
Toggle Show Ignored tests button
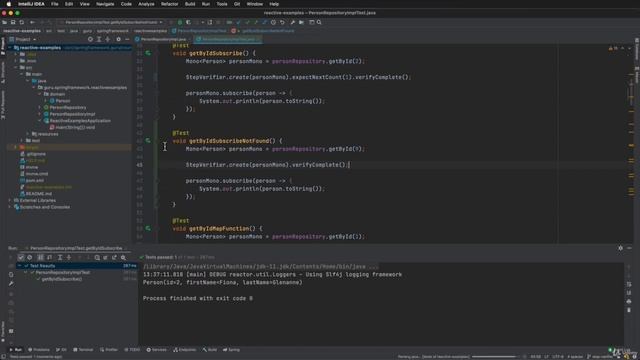point(30,258)
